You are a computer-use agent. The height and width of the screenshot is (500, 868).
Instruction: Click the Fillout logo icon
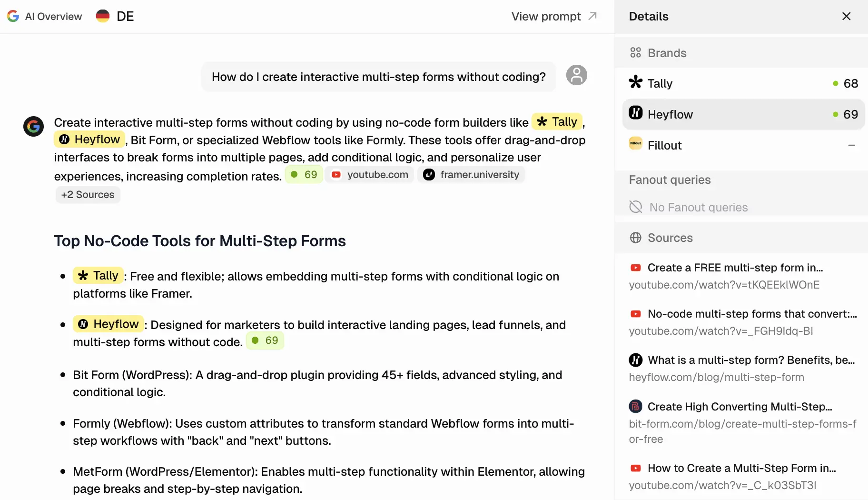point(635,143)
